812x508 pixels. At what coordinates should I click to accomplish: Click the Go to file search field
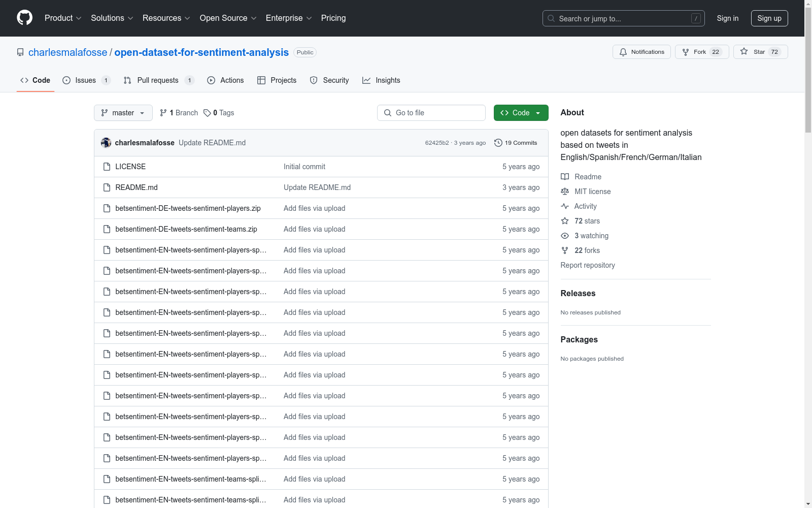click(431, 113)
